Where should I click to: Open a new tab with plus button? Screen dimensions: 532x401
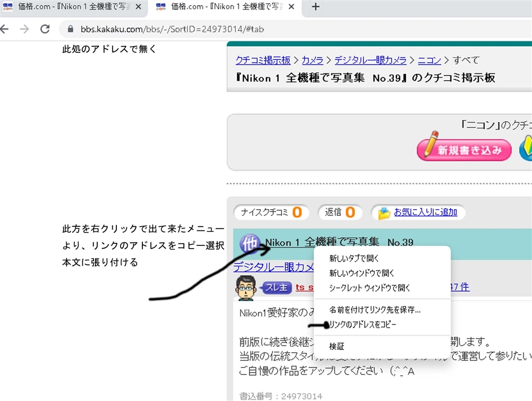tap(315, 7)
